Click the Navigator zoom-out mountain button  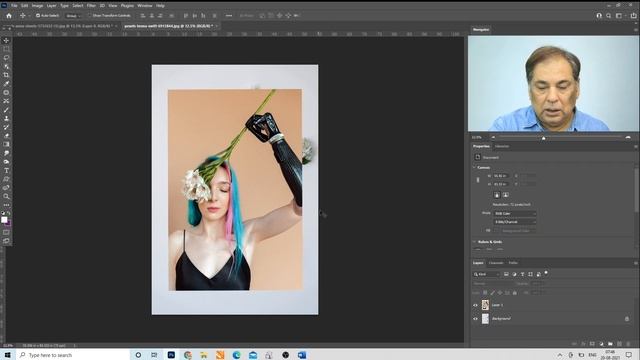tap(493, 138)
